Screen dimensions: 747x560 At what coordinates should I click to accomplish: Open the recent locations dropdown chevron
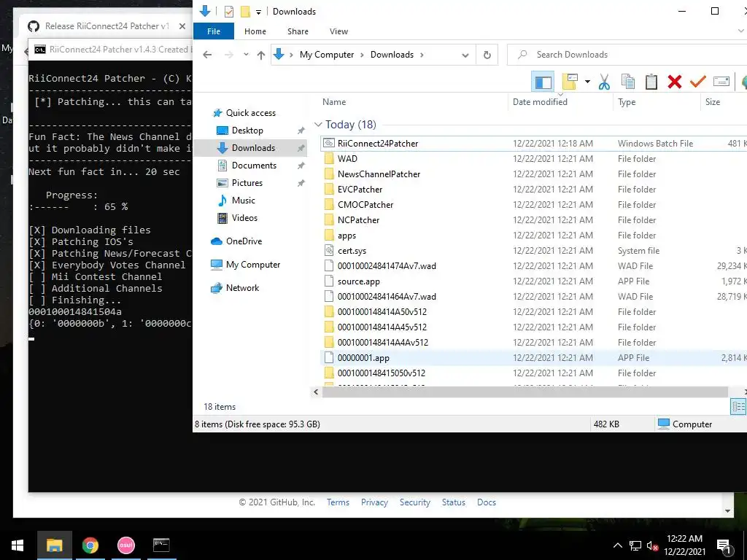[x=246, y=55]
